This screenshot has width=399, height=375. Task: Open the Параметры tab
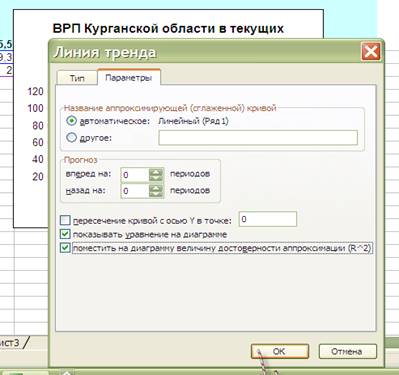tap(129, 78)
